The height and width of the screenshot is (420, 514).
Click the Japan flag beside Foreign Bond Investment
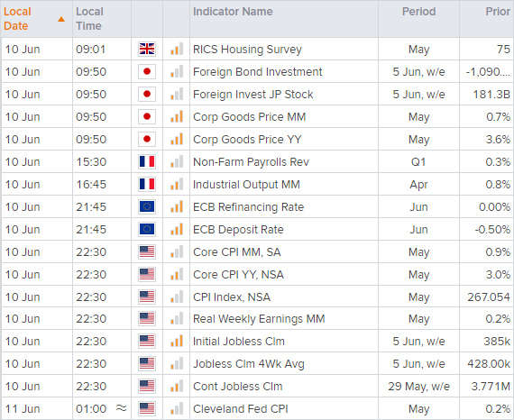point(147,72)
